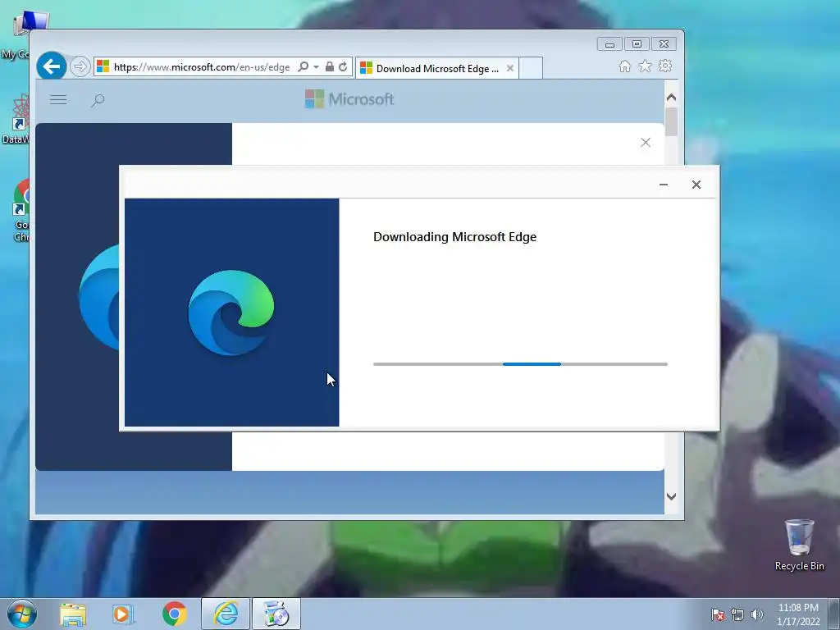Close the Download Microsoft Edge tab
The width and height of the screenshot is (840, 630).
coord(510,68)
